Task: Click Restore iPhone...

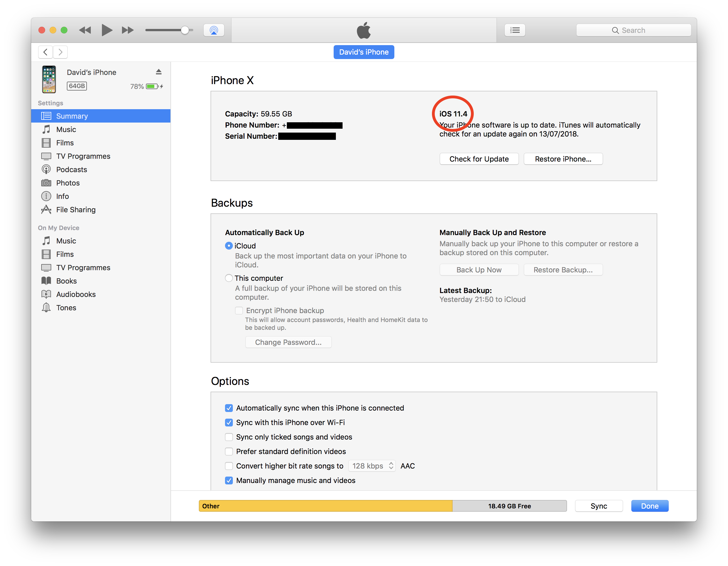Action: 563,159
